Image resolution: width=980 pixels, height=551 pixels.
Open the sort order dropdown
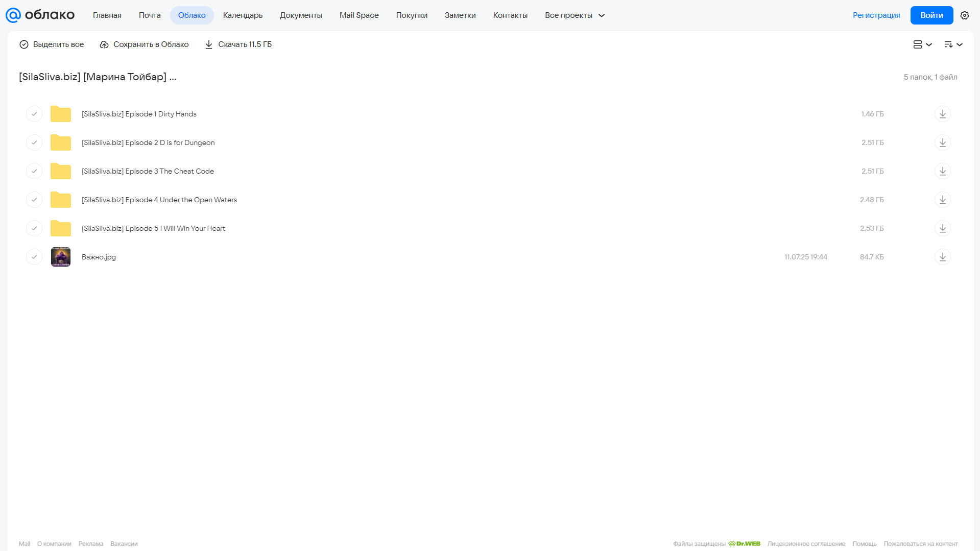(953, 44)
